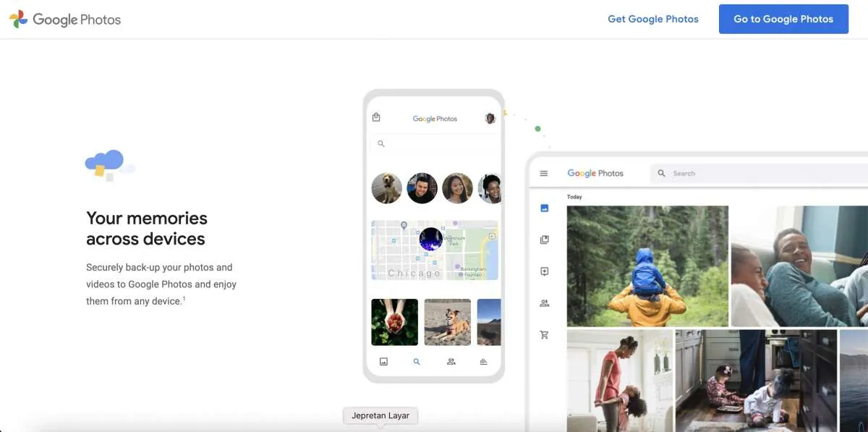The width and height of the screenshot is (868, 432).
Task: Open the hamburger menu in tablet mockup
Action: tap(544, 174)
